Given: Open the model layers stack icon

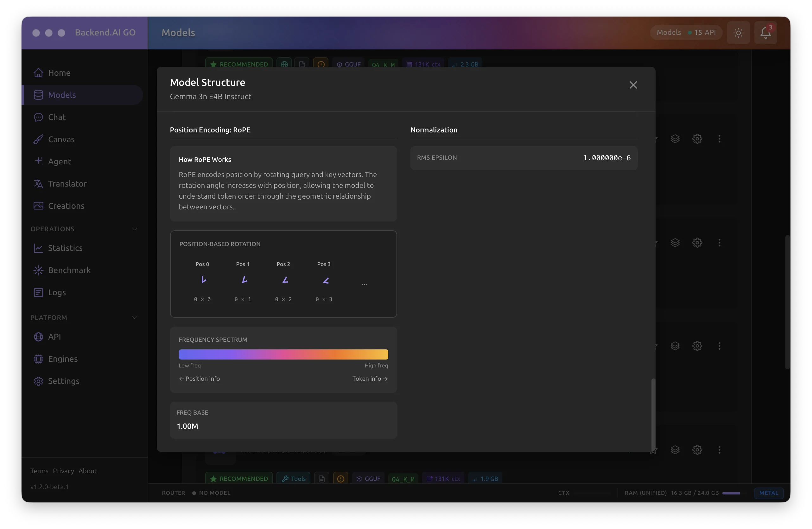Looking at the screenshot, I should 675,138.
